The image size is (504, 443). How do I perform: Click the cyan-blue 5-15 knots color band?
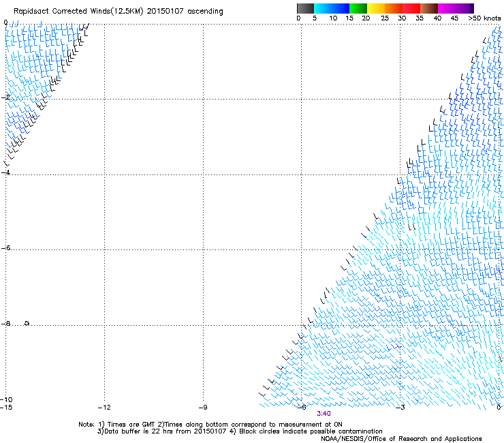pyautogui.click(x=332, y=8)
